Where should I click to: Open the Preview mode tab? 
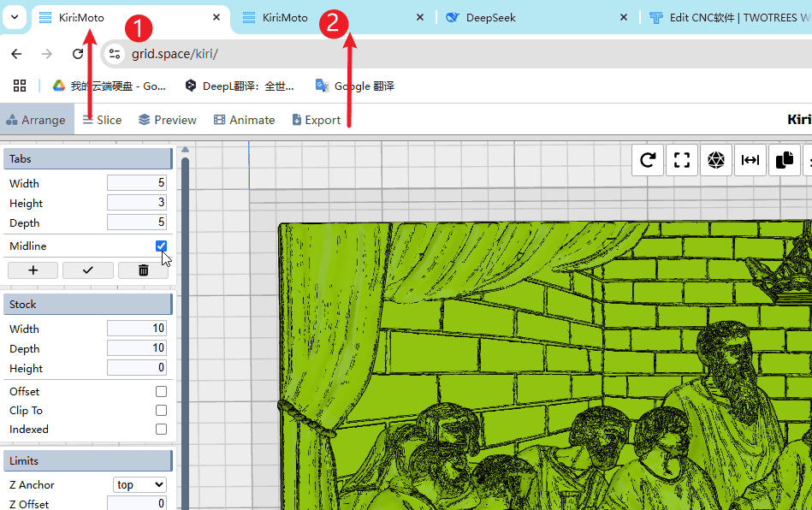coord(168,120)
